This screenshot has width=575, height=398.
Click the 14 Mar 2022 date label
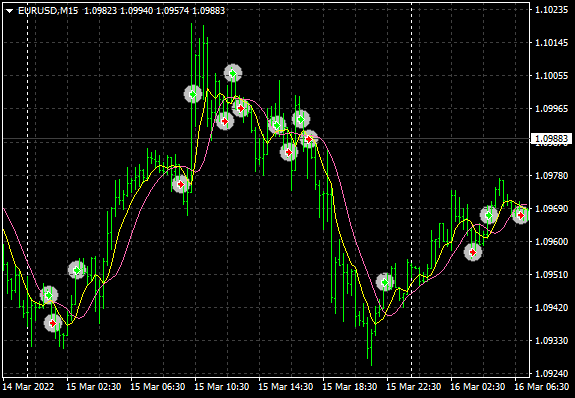[28, 387]
